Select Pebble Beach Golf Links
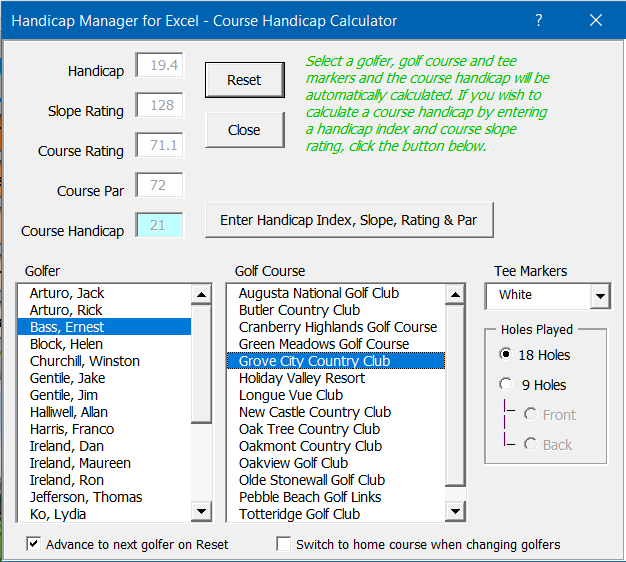The width and height of the screenshot is (626, 562). click(336, 497)
